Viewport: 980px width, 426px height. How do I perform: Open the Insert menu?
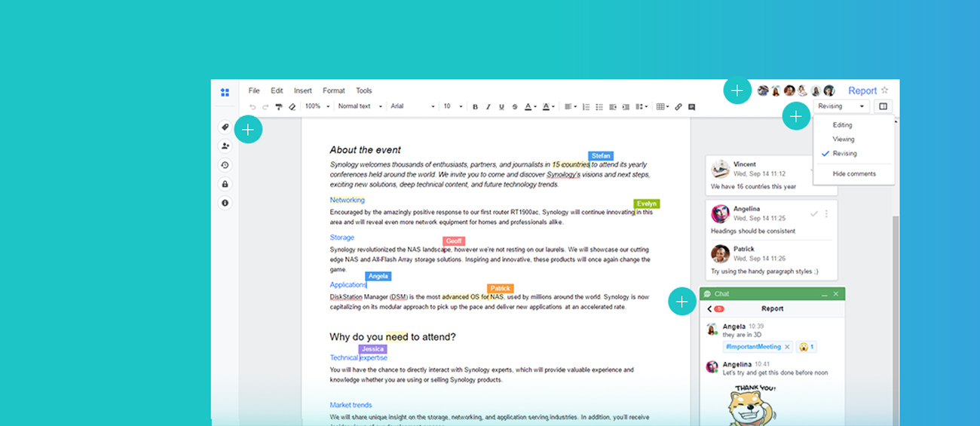point(303,90)
